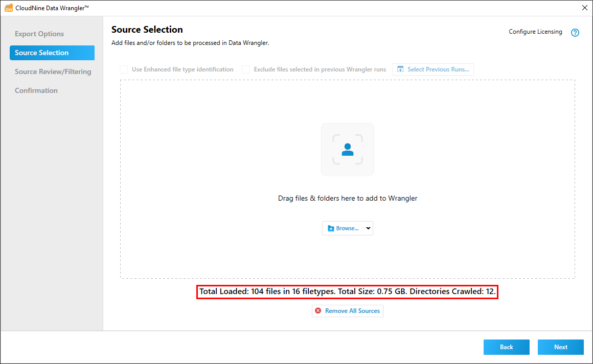Open the Confirmation step
Viewport: 593px width, 364px height.
pyautogui.click(x=36, y=91)
